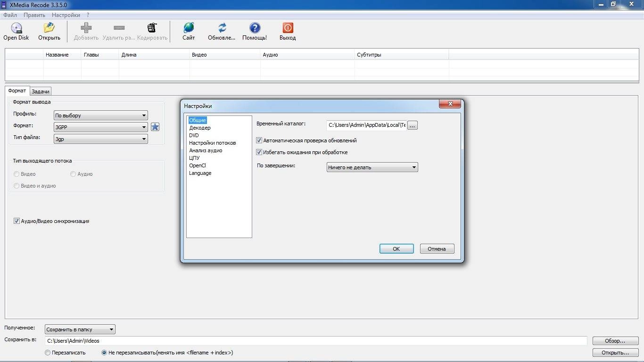This screenshot has height=362, width=644.
Task: Toggle Автоматическая проверка обновлений checkbox
Action: [x=259, y=140]
